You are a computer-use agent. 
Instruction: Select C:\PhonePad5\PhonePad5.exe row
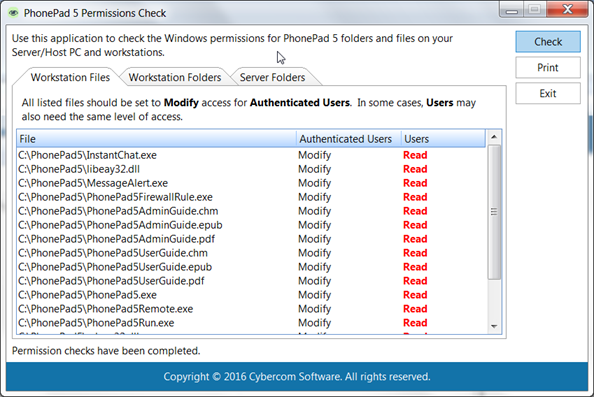[x=251, y=295]
